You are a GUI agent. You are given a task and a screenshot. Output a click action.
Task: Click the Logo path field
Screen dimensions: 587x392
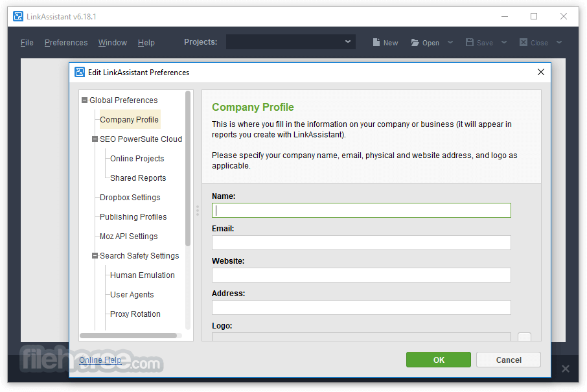(x=362, y=336)
